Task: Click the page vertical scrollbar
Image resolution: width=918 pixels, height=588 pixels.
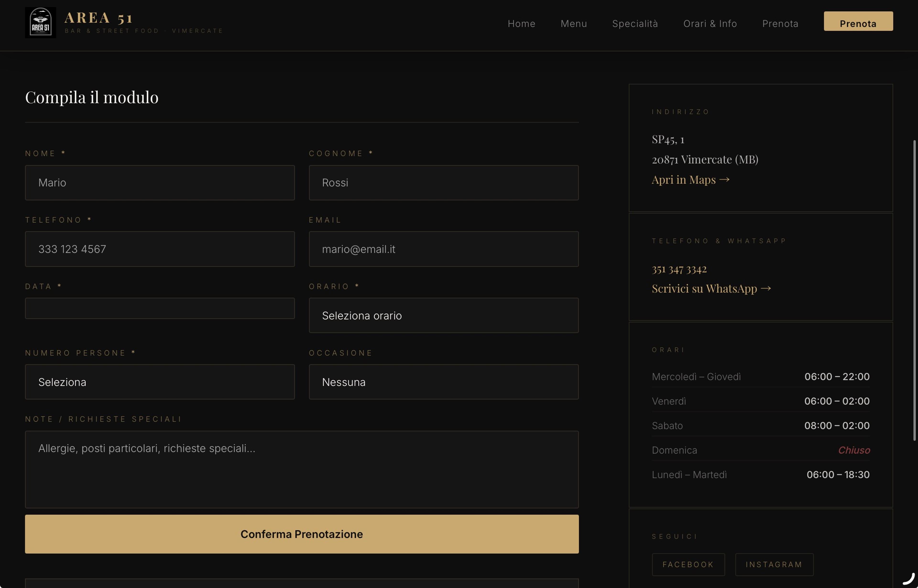Action: tap(915, 290)
